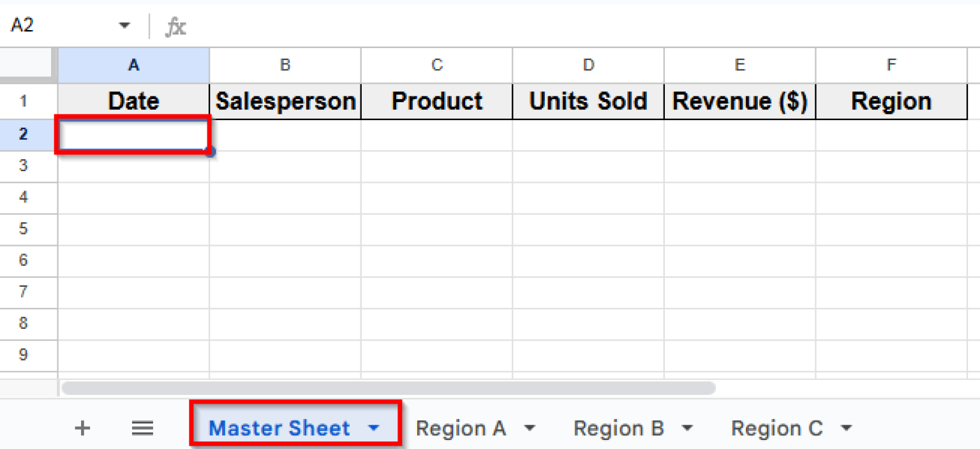
Task: Switch to the Region B sheet tab
Action: click(618, 428)
